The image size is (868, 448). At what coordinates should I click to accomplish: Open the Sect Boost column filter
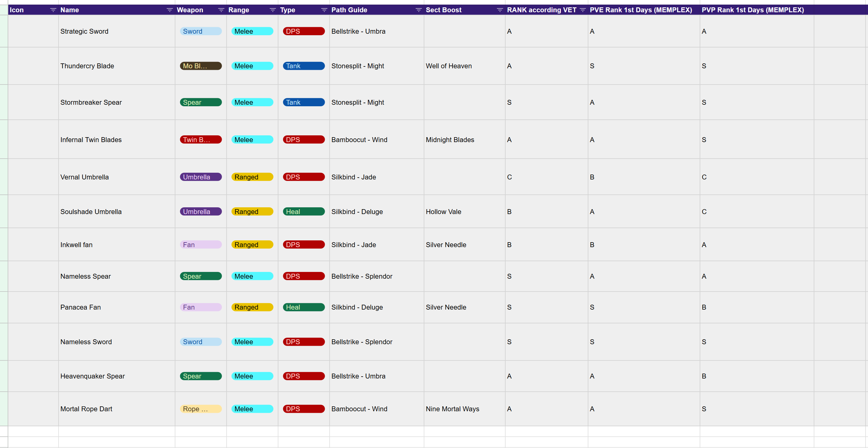[500, 10]
